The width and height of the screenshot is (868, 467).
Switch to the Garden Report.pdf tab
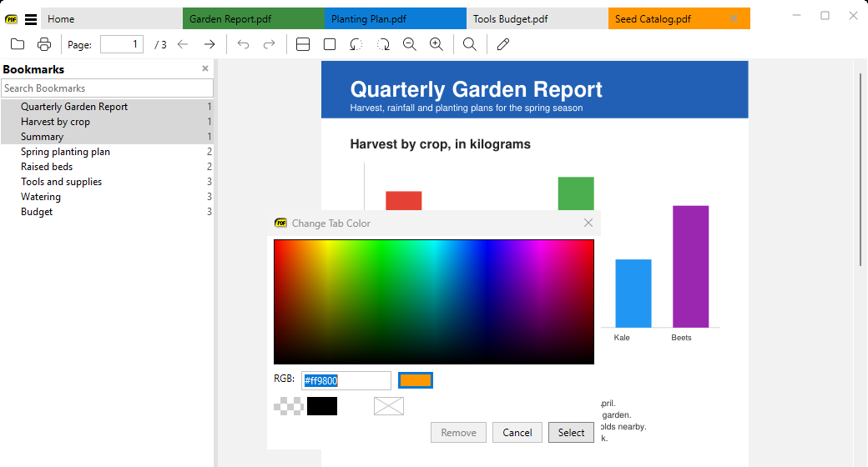(x=254, y=19)
